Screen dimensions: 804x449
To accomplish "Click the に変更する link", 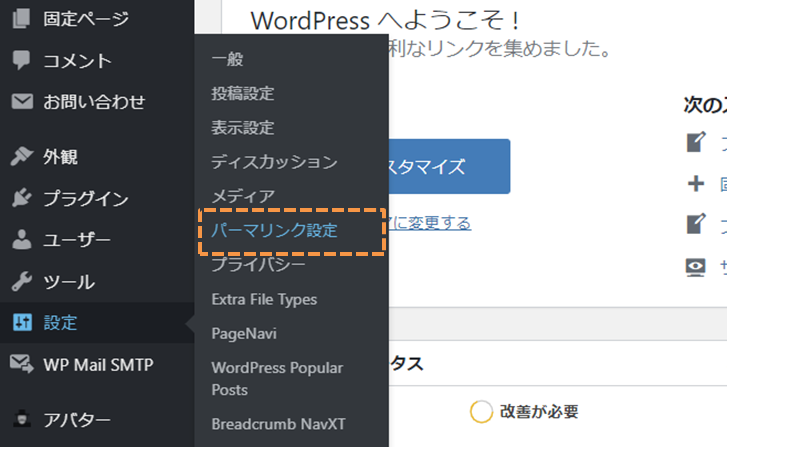I will (x=430, y=223).
